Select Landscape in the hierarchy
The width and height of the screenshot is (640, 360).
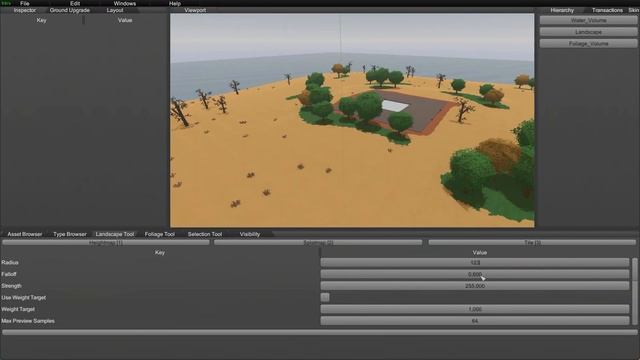588,32
